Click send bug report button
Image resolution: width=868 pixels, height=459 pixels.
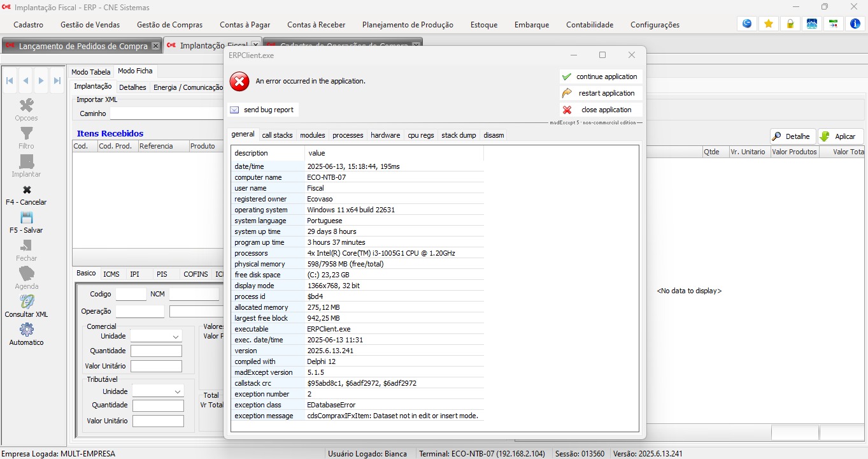[262, 110]
